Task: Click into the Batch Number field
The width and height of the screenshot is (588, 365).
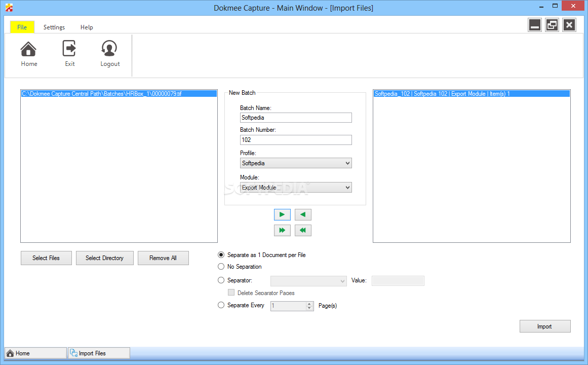Action: tap(296, 140)
